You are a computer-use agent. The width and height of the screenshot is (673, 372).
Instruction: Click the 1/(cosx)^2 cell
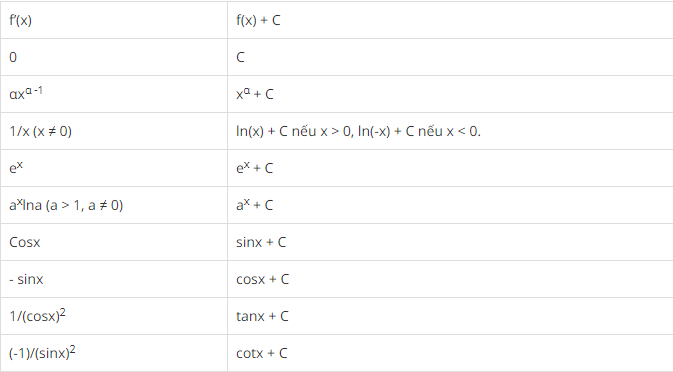click(114, 316)
